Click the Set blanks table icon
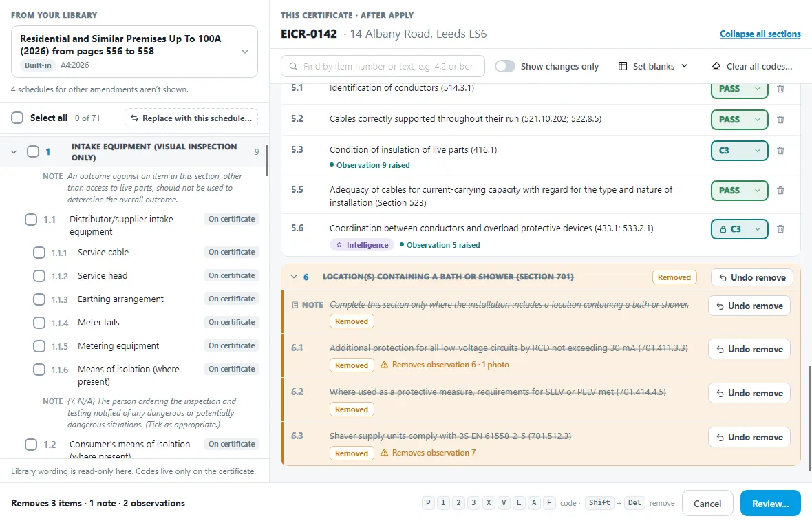 [x=623, y=66]
